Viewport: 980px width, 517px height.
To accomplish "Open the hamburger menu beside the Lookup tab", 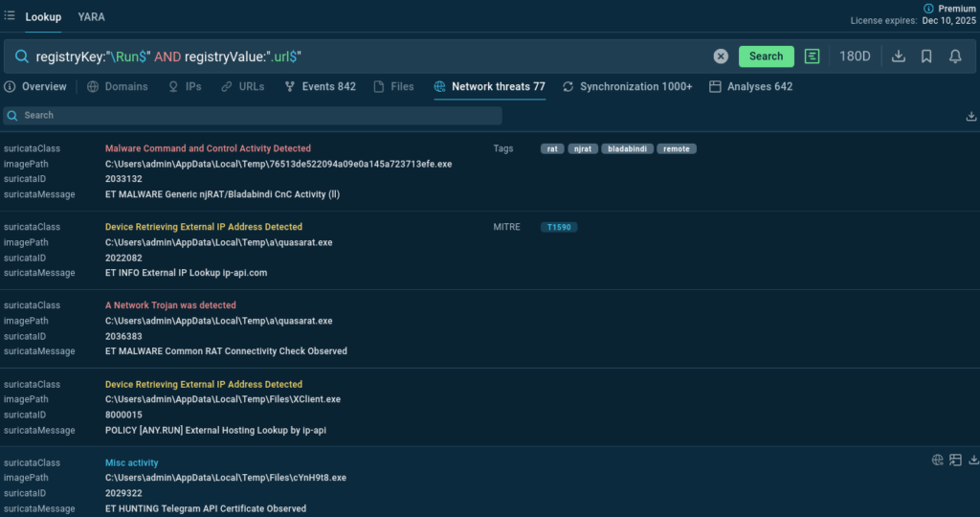I will click(x=10, y=16).
